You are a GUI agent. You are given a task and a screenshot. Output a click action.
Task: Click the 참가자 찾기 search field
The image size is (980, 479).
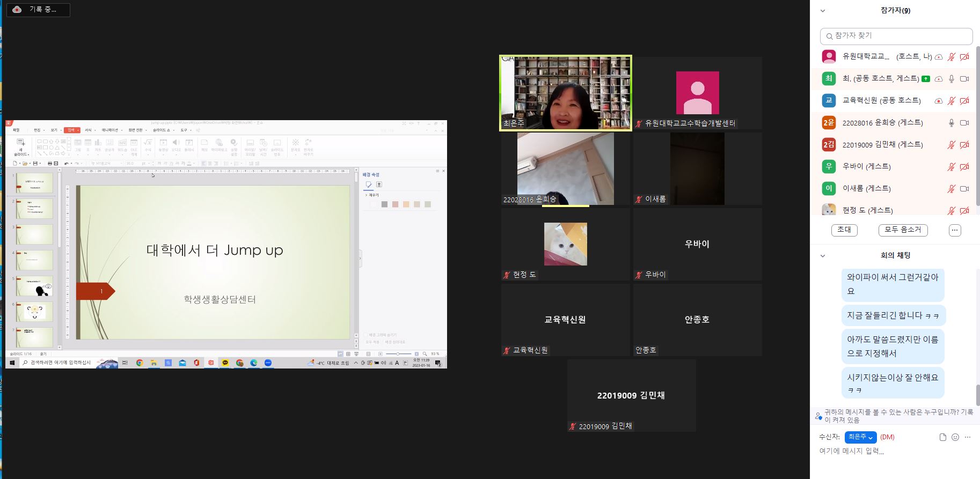(896, 36)
